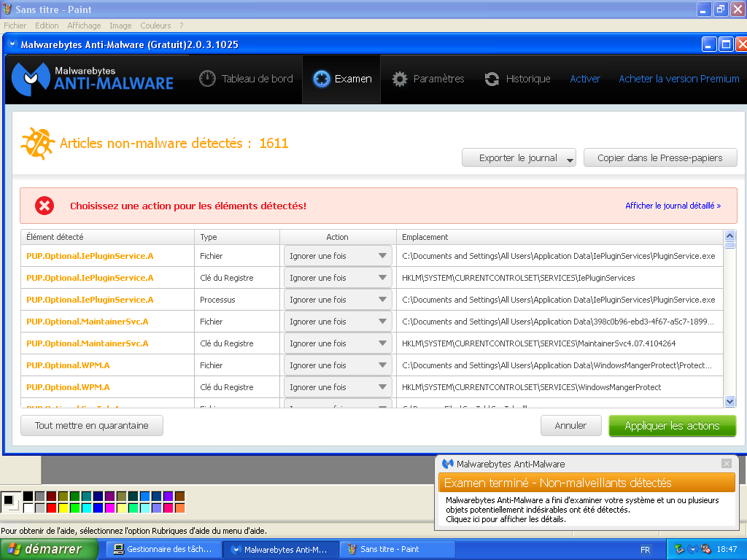Open action dropdown for WPM.A Fichier row
Screen dimensions: 747x560
coord(338,365)
